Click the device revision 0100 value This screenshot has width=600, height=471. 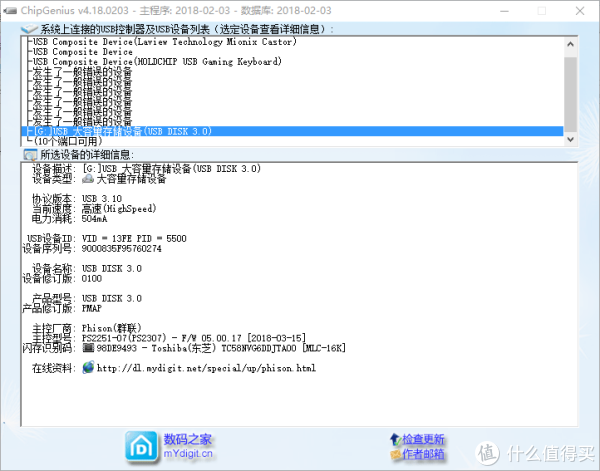pos(91,279)
